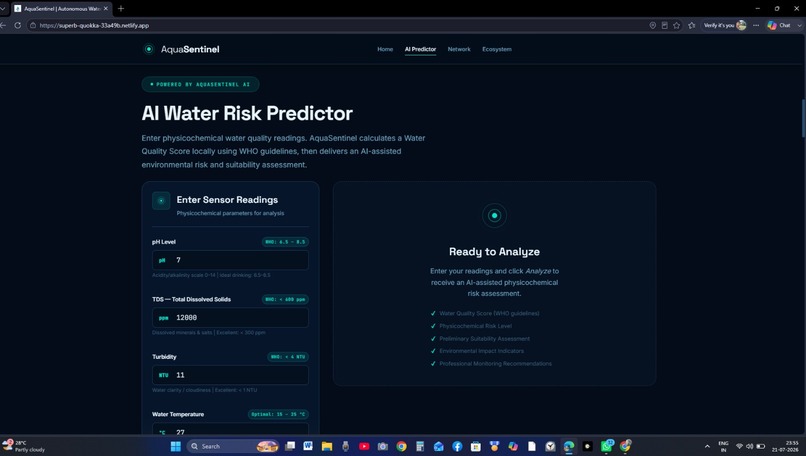The height and width of the screenshot is (456, 806).
Task: Open the Home nav link
Action: pyautogui.click(x=385, y=49)
